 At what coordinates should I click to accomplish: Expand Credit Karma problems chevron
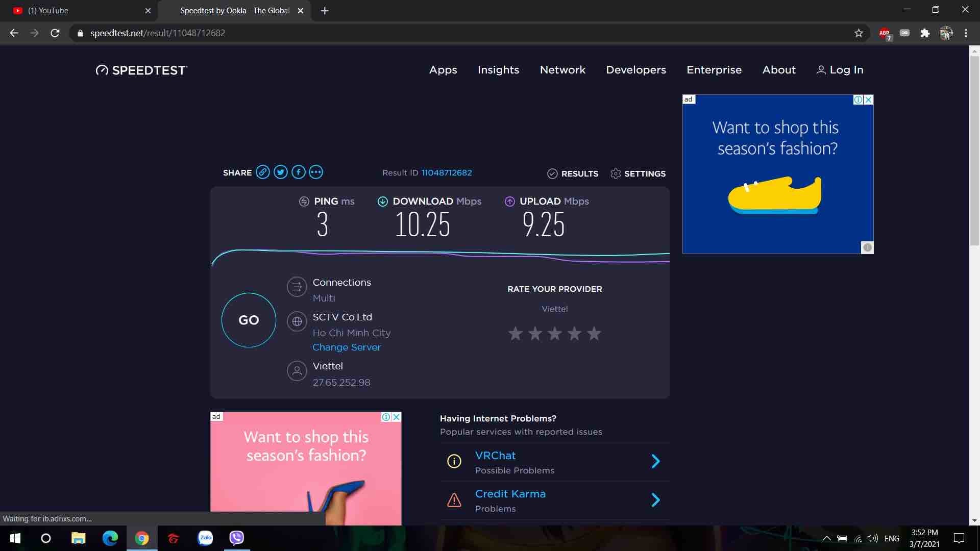(655, 500)
